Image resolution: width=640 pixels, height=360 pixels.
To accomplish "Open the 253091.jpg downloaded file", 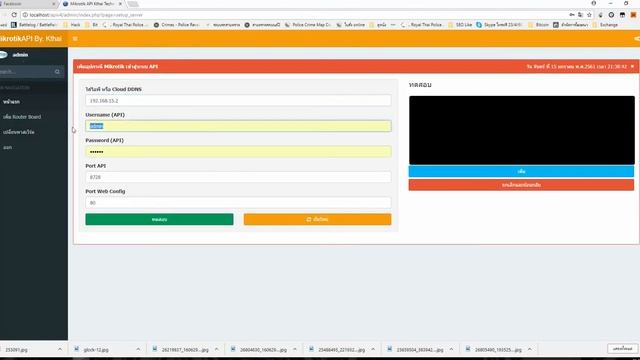I will [27, 349].
